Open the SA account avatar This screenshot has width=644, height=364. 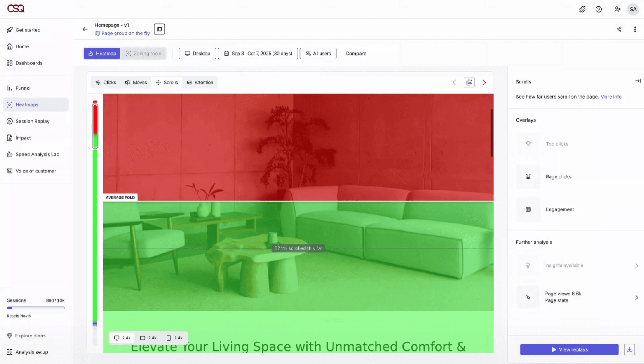coord(633,9)
